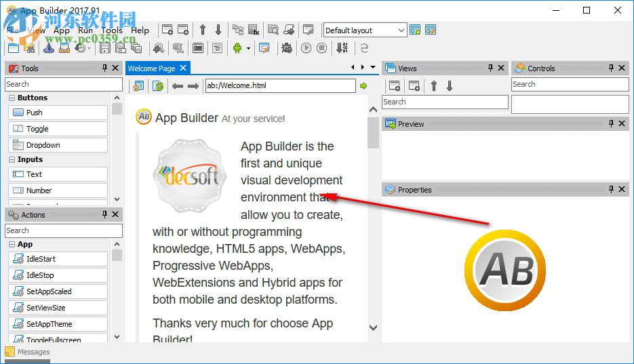The image size is (634, 364).
Task: Toggle the pin on Properties panel
Action: pos(612,189)
